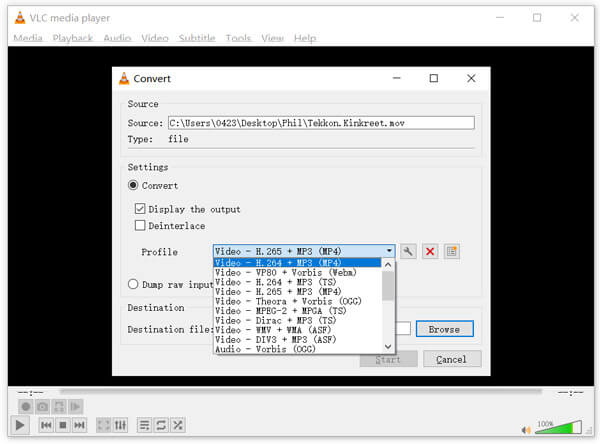Click Browse for destination file
600x444 pixels.
click(444, 329)
